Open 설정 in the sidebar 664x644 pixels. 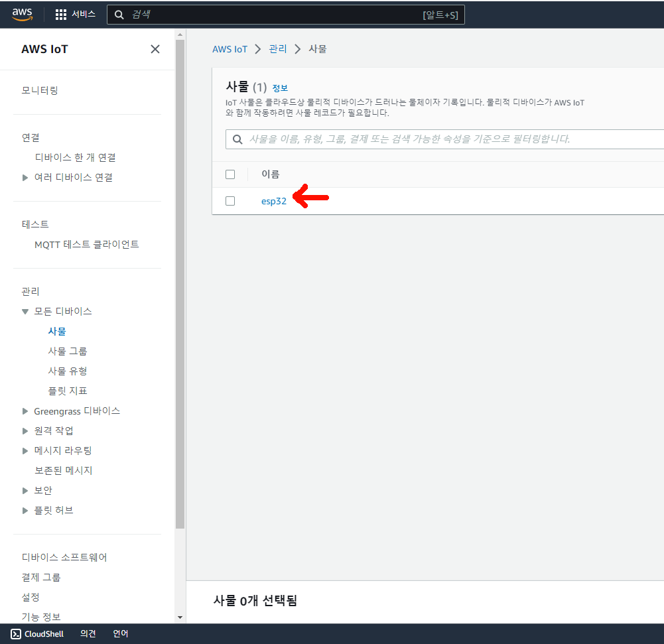(31, 597)
